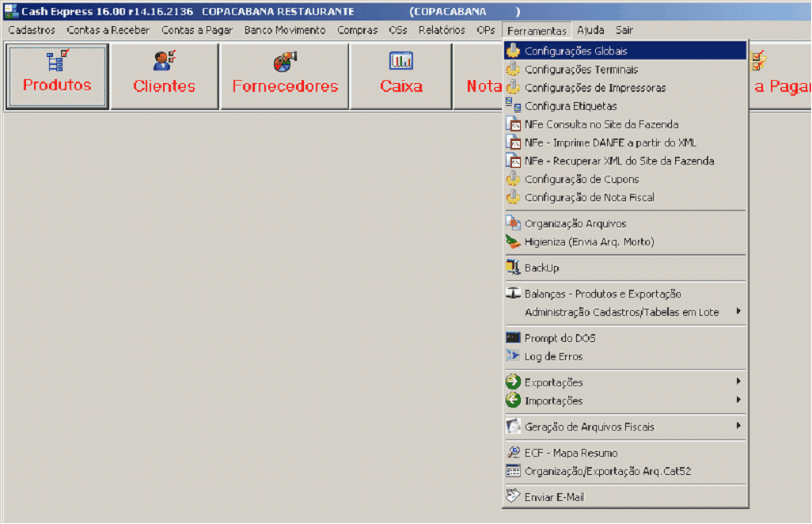Click the Enviar E-Mail envelope icon
Image resolution: width=812 pixels, height=524 pixels.
pos(513,497)
